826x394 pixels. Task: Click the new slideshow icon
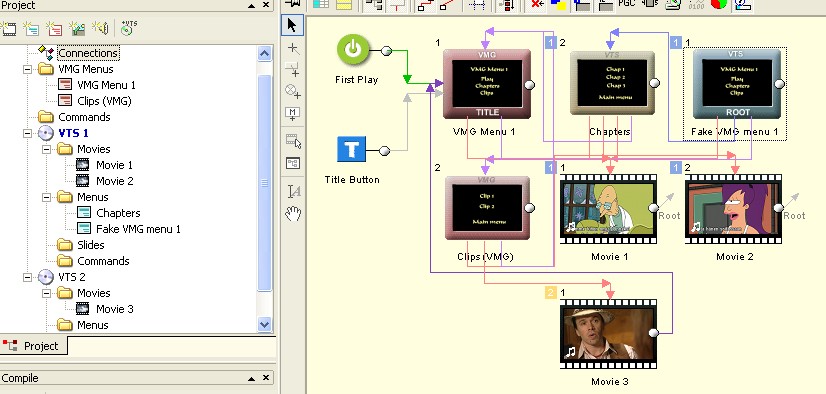77,28
